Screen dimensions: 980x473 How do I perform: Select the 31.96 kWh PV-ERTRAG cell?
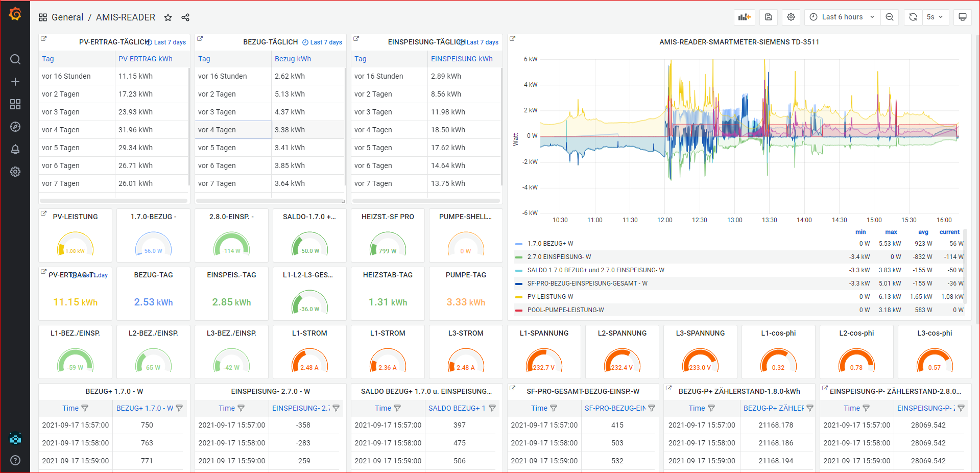(x=152, y=130)
